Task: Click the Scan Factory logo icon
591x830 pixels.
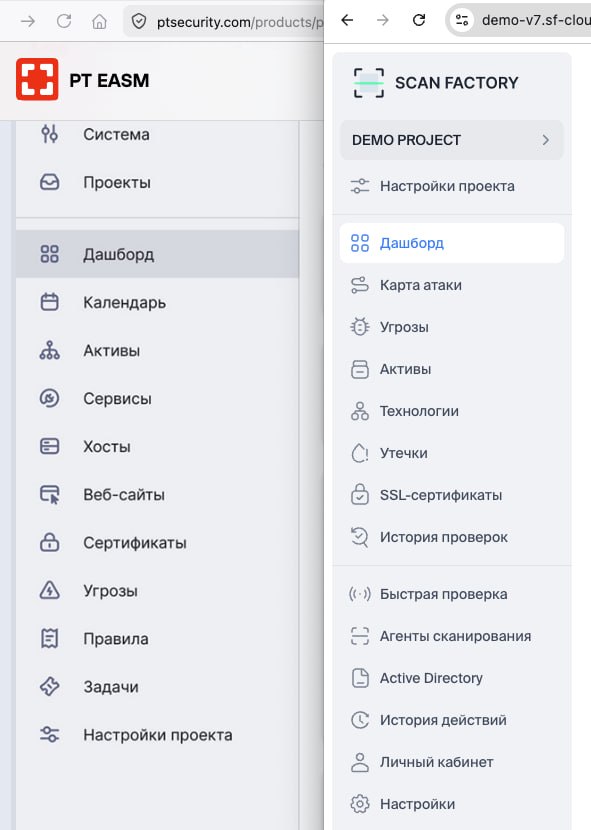Action: click(369, 83)
